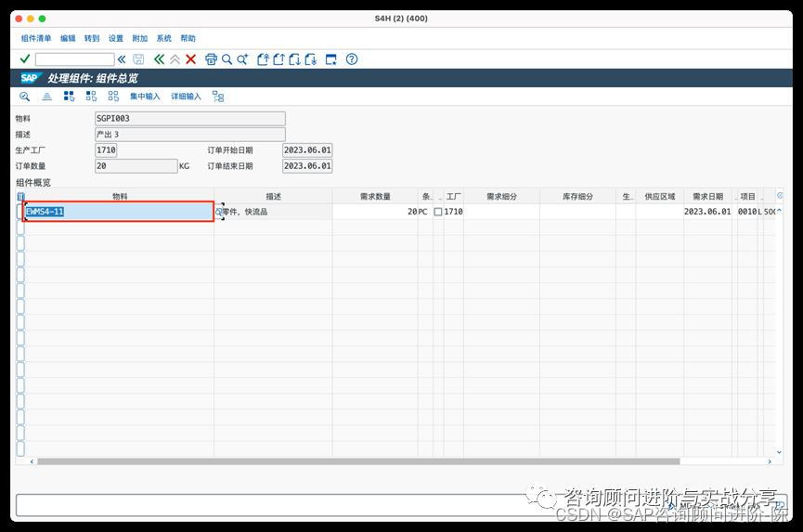Click the Select All solid-squares icon

[69, 97]
